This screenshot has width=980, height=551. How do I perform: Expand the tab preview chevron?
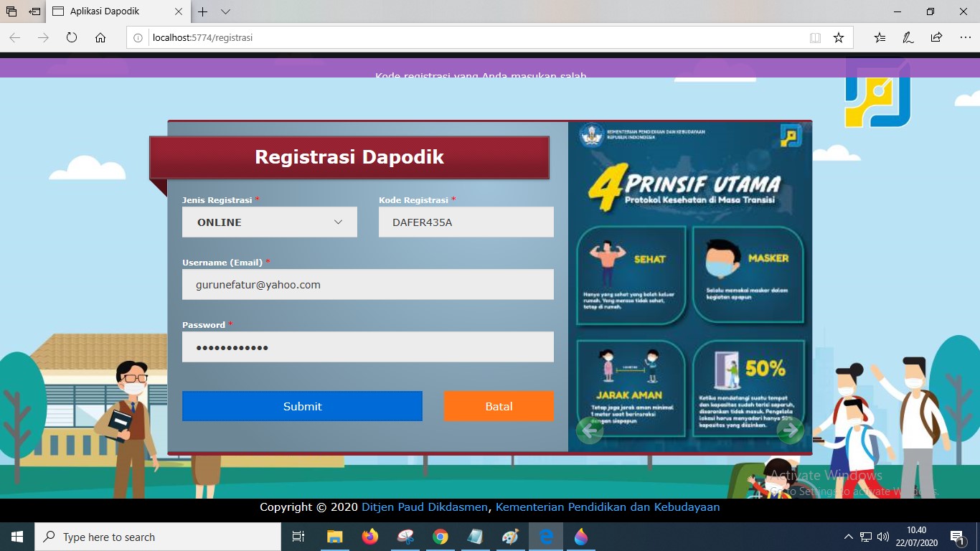coord(225,11)
